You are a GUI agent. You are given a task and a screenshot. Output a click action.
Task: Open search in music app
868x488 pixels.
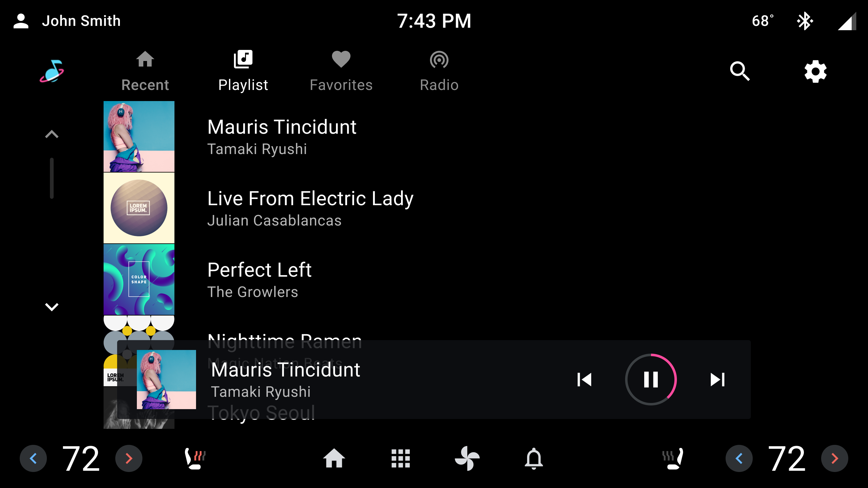(741, 71)
